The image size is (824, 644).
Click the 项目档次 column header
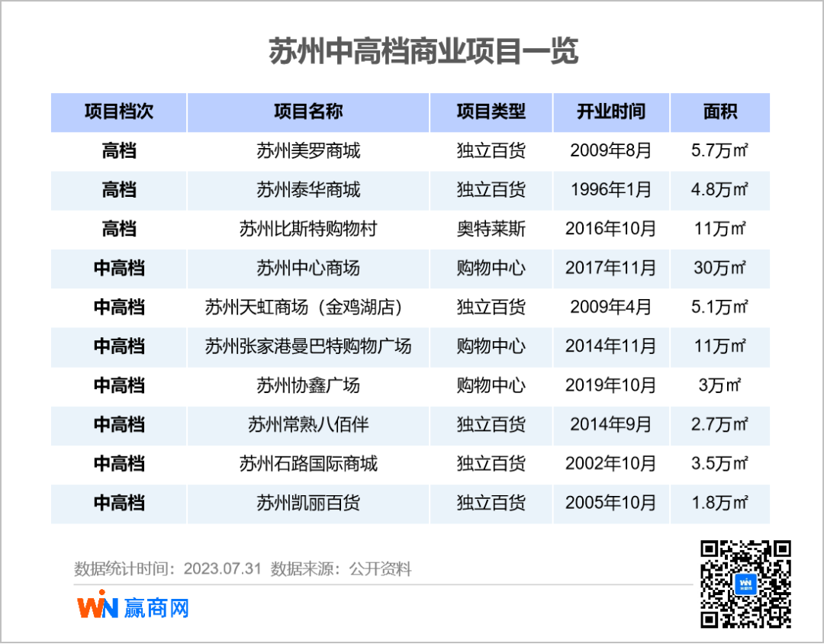(x=119, y=112)
